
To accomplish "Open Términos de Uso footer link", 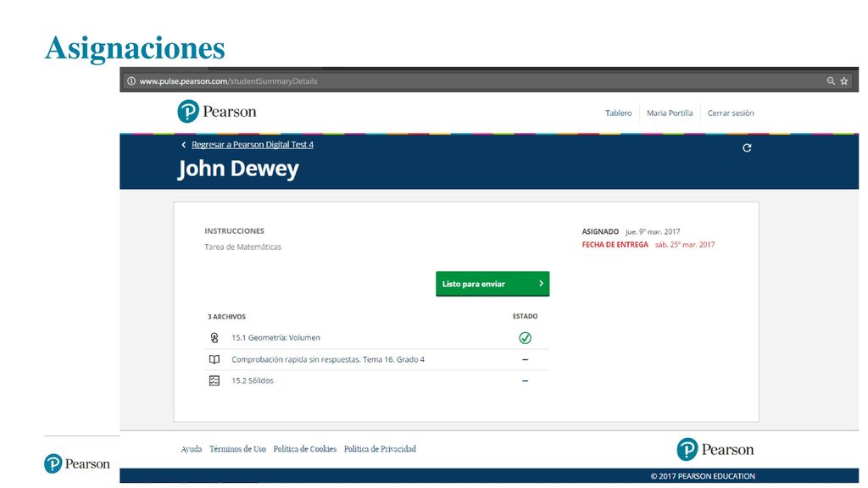I will [237, 449].
